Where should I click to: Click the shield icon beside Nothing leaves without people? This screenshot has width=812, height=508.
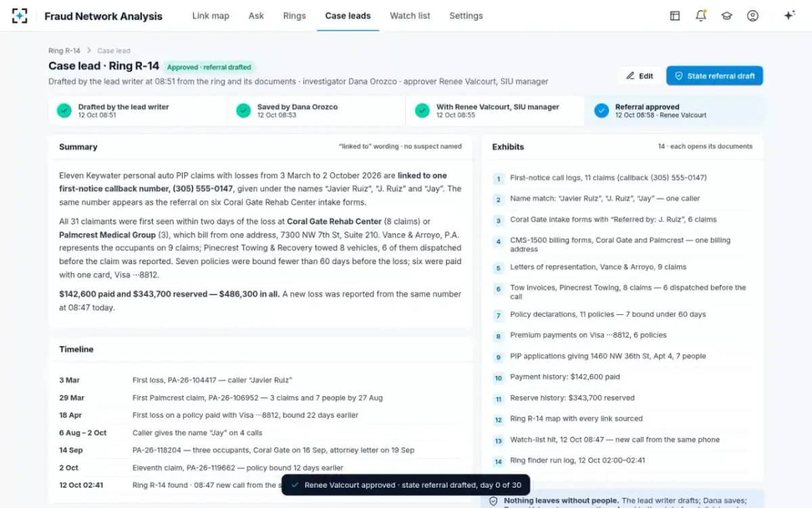(x=493, y=501)
